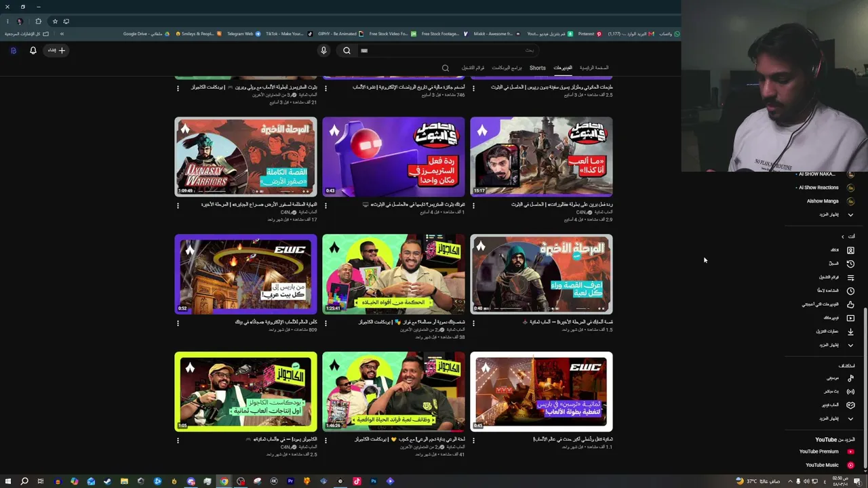868x488 pixels.
Task: Open the Chrome three-dot menu
Action: click(7, 21)
